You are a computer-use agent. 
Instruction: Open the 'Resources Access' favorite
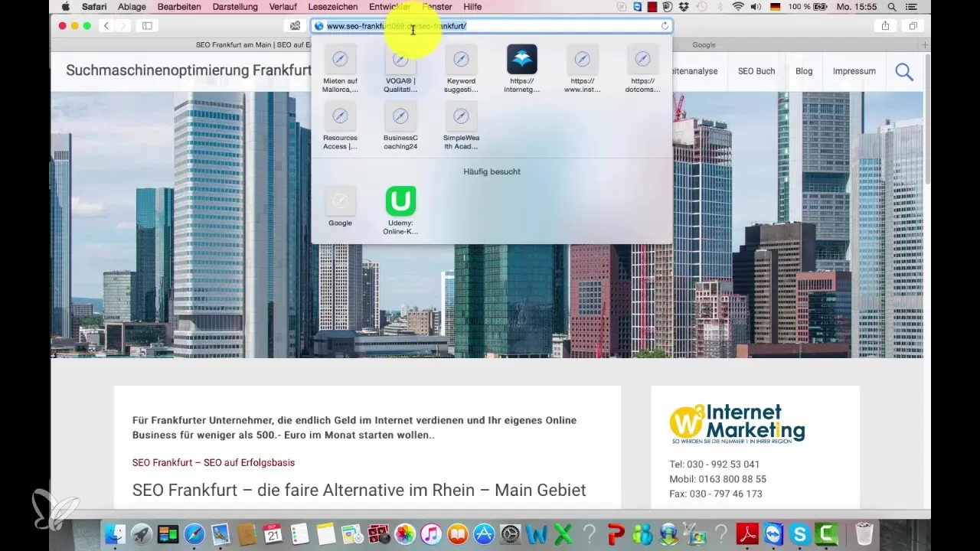click(340, 126)
